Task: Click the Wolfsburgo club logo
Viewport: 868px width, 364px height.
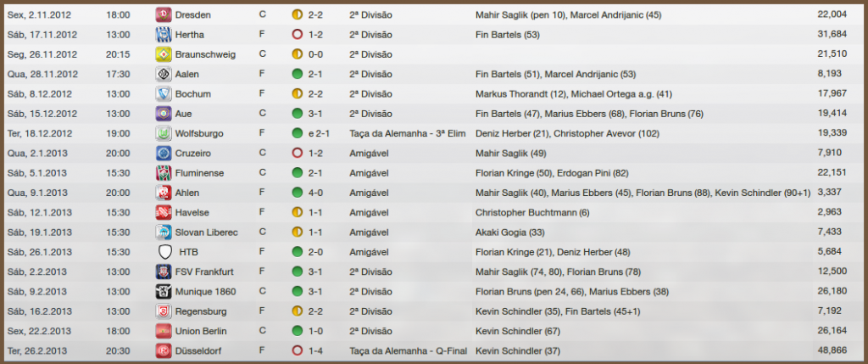Action: [x=164, y=133]
